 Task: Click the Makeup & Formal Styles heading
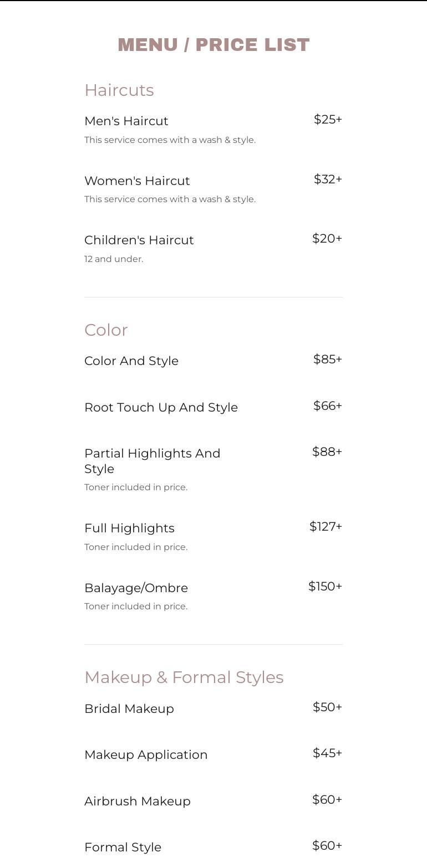coord(184,677)
